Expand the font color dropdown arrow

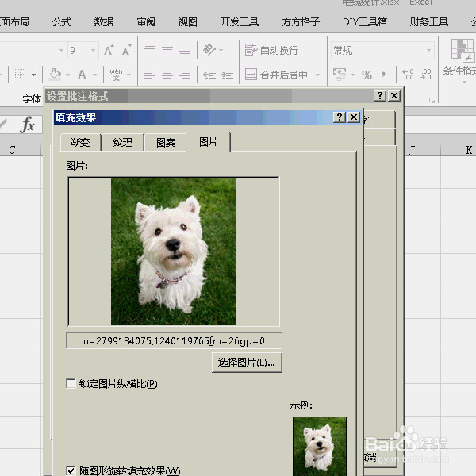pyautogui.click(x=94, y=75)
